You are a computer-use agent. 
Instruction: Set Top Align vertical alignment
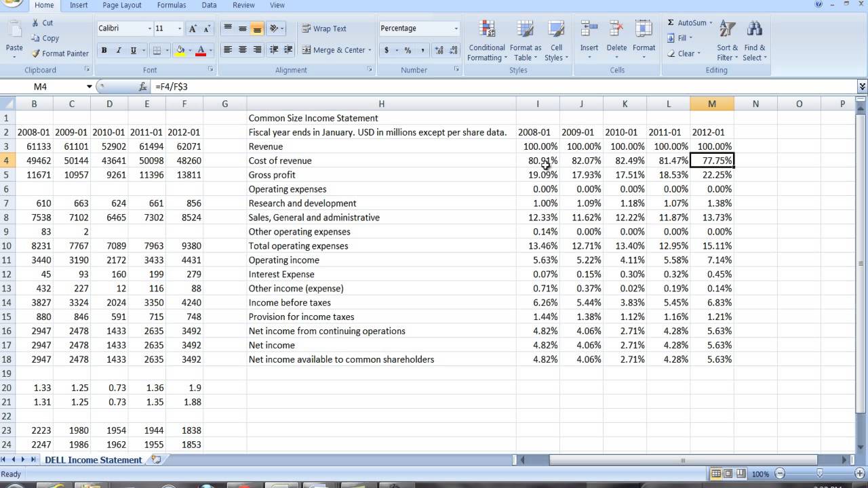[x=228, y=28]
